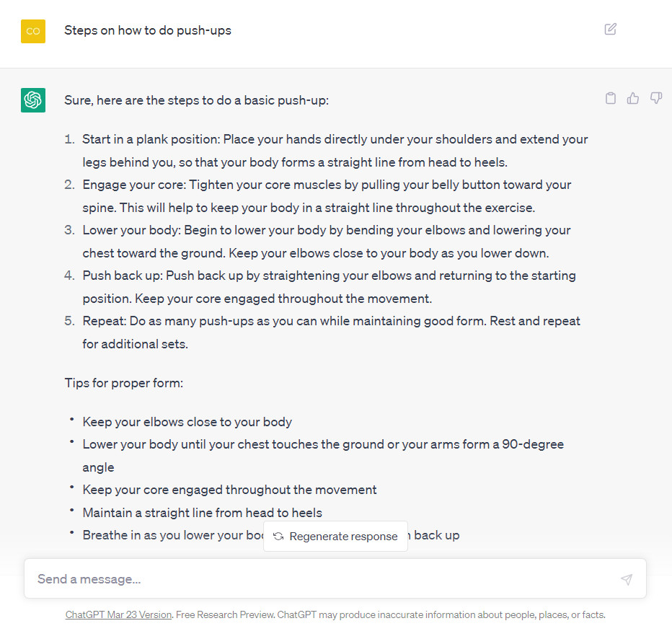Click step 2, Engage your core
Viewport: 672px width, 626px height.
327,196
